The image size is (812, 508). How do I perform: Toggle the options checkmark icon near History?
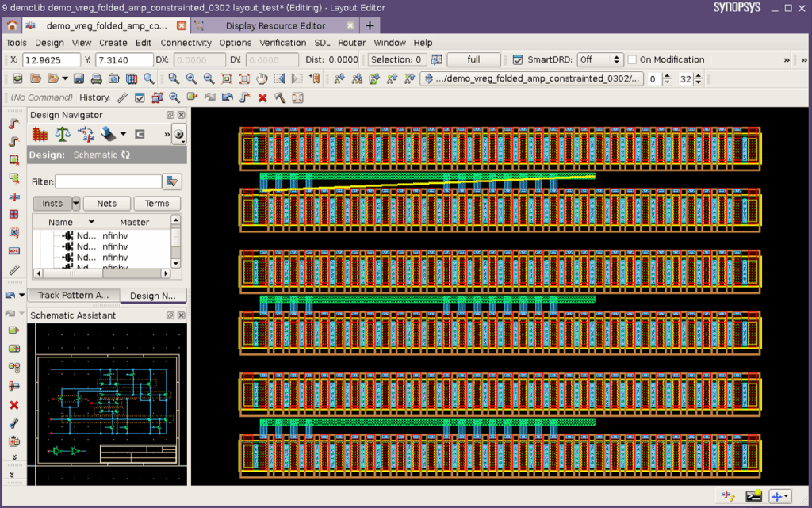pos(140,97)
